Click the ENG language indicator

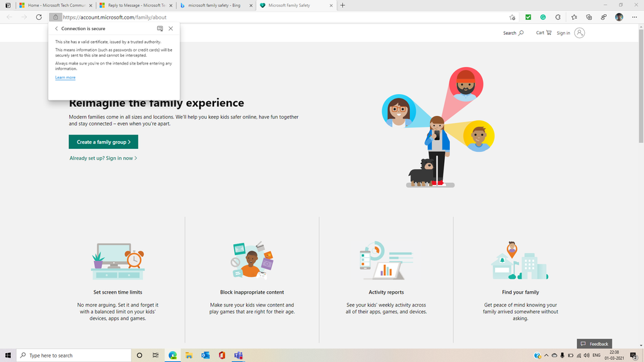pos(596,356)
